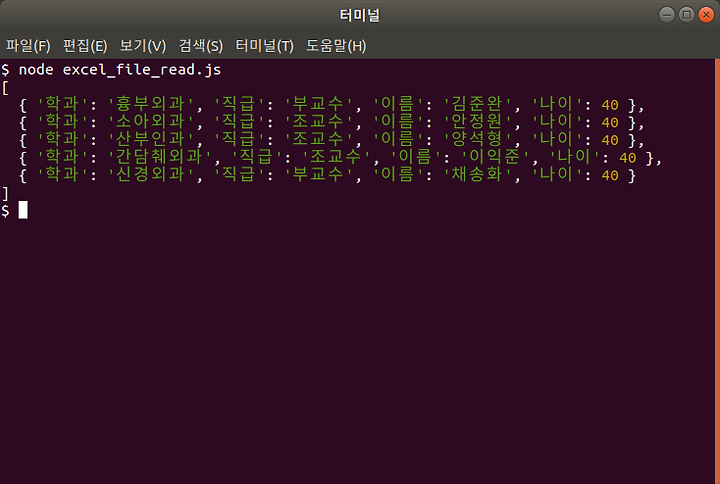720x484 pixels.
Task: Click the department value '흉부외과'
Action: click(150, 104)
